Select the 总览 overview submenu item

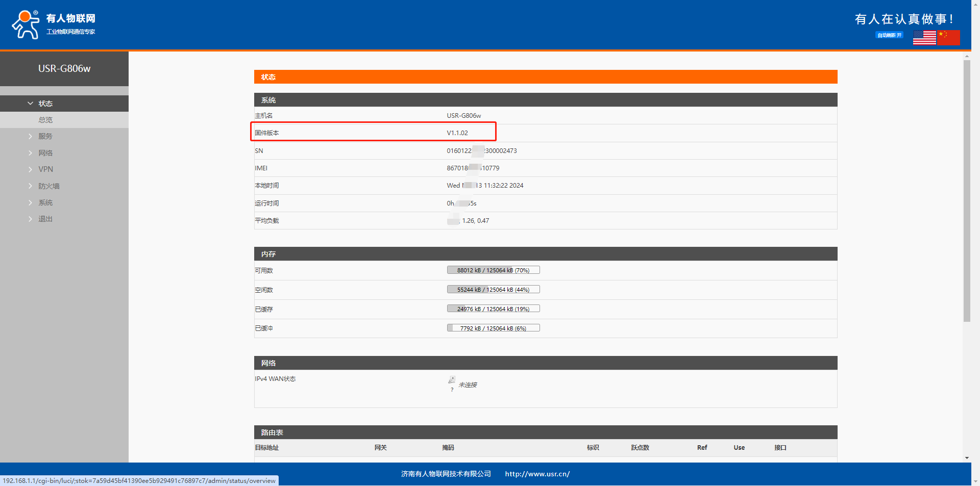pyautogui.click(x=45, y=120)
